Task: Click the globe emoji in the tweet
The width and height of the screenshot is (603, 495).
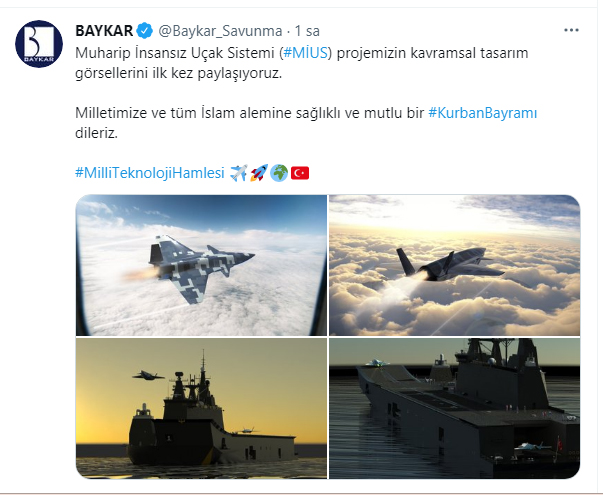Action: (x=279, y=173)
